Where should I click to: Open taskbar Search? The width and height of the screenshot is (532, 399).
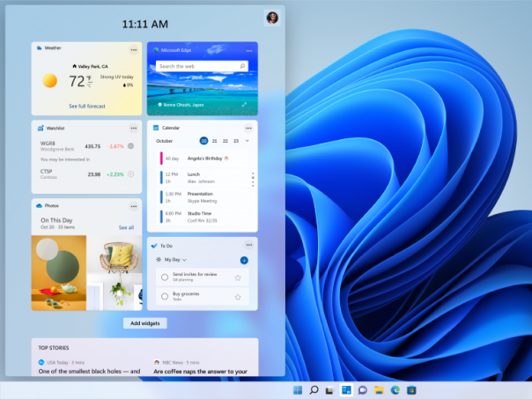[314, 390]
